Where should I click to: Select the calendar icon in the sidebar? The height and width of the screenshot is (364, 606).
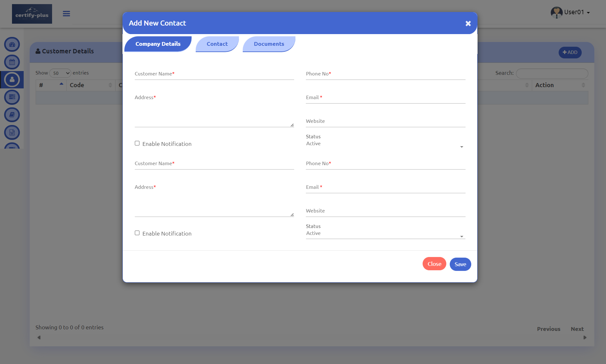click(12, 62)
